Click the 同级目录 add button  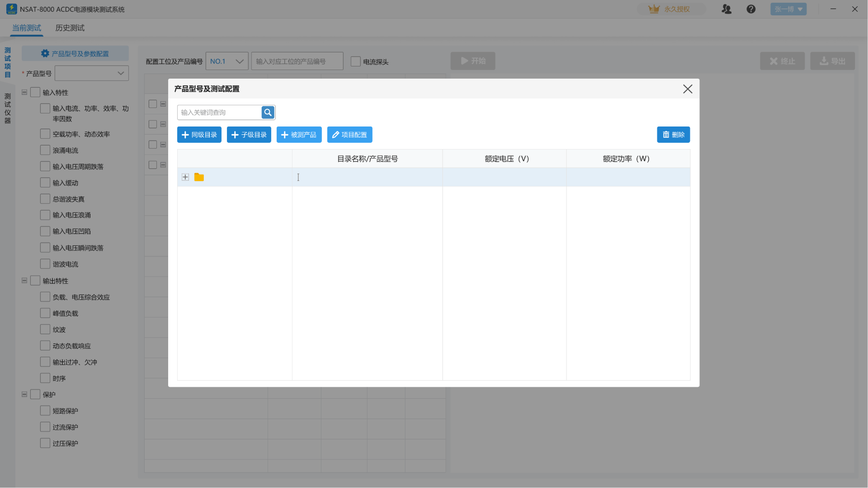199,135
